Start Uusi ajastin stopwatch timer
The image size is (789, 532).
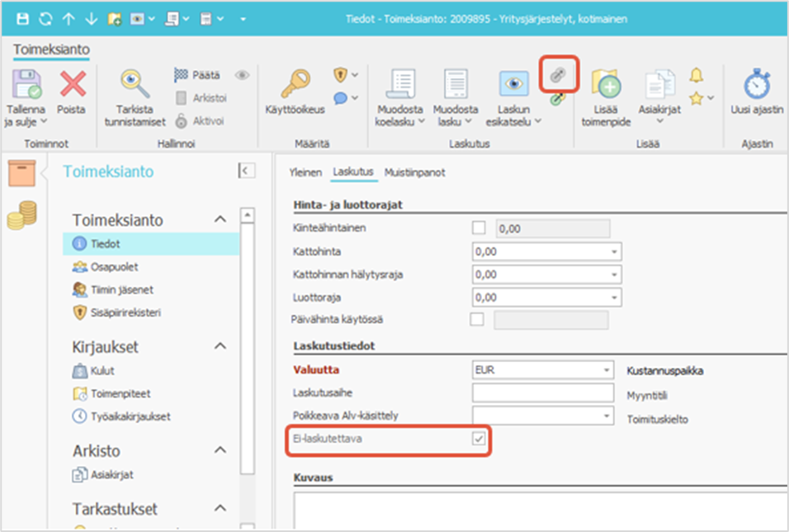pyautogui.click(x=756, y=84)
